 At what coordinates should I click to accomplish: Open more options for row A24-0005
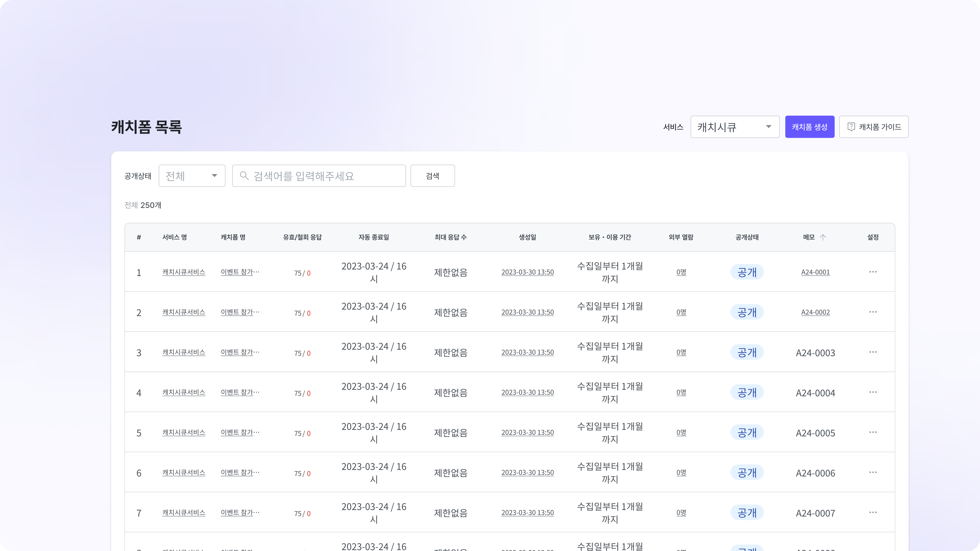click(x=873, y=432)
